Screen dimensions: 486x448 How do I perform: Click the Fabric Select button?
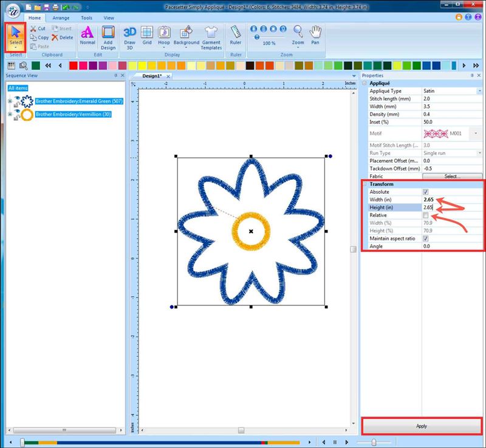(451, 176)
